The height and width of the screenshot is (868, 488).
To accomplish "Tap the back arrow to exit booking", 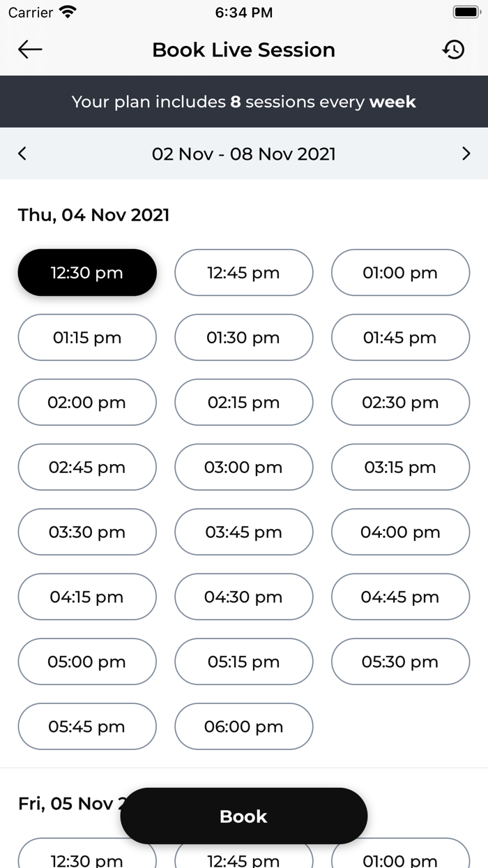I will tap(29, 50).
